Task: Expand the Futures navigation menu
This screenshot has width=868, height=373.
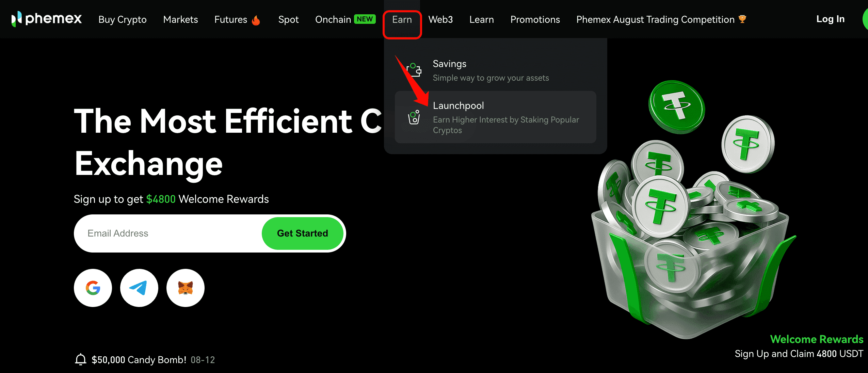Action: click(x=231, y=20)
